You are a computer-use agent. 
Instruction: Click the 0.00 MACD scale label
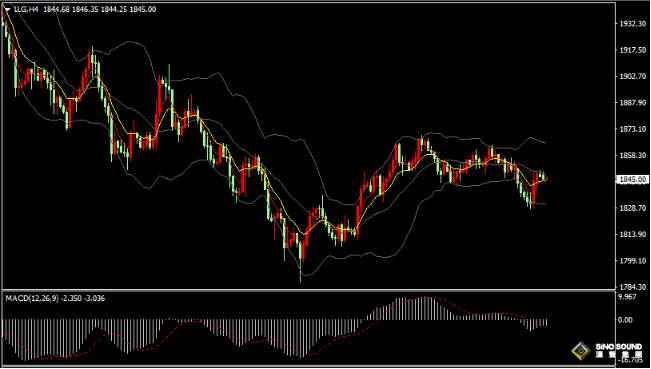point(626,320)
